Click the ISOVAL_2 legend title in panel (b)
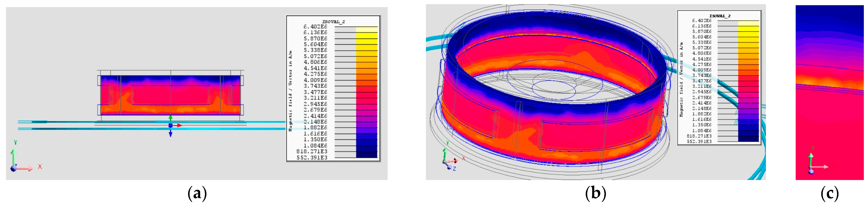 point(720,16)
